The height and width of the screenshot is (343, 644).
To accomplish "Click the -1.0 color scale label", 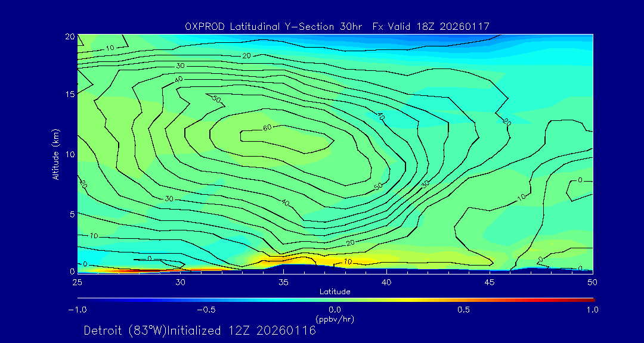I will 77,310.
